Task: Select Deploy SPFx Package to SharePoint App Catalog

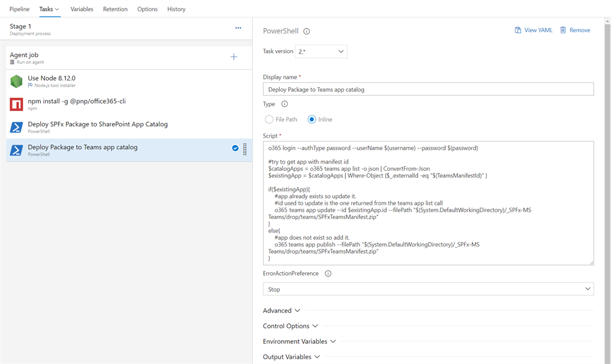Action: [129, 128]
